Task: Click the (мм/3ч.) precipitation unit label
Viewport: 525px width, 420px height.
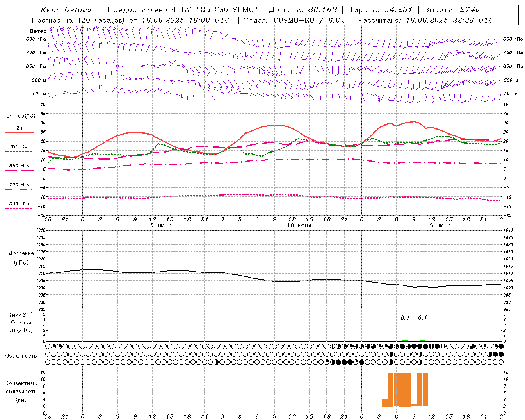Action: click(x=21, y=315)
